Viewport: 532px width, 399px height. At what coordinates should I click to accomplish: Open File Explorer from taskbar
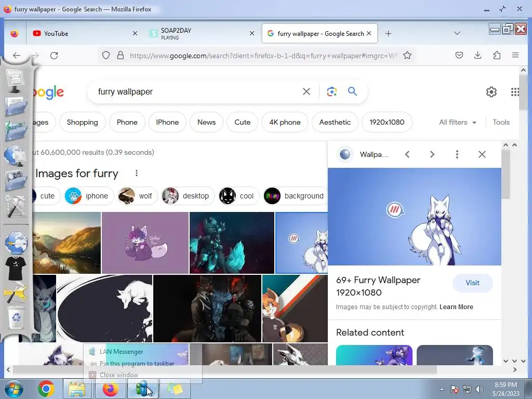coord(77,389)
